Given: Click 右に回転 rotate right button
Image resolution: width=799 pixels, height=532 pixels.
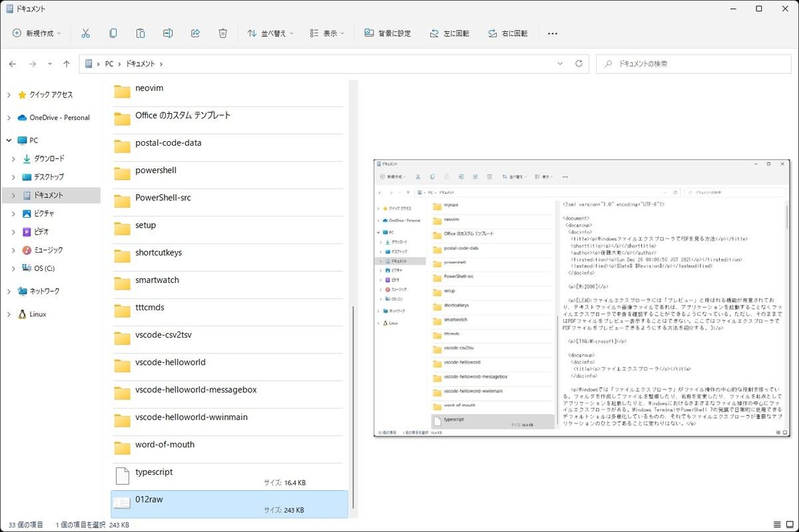Looking at the screenshot, I should (x=507, y=33).
